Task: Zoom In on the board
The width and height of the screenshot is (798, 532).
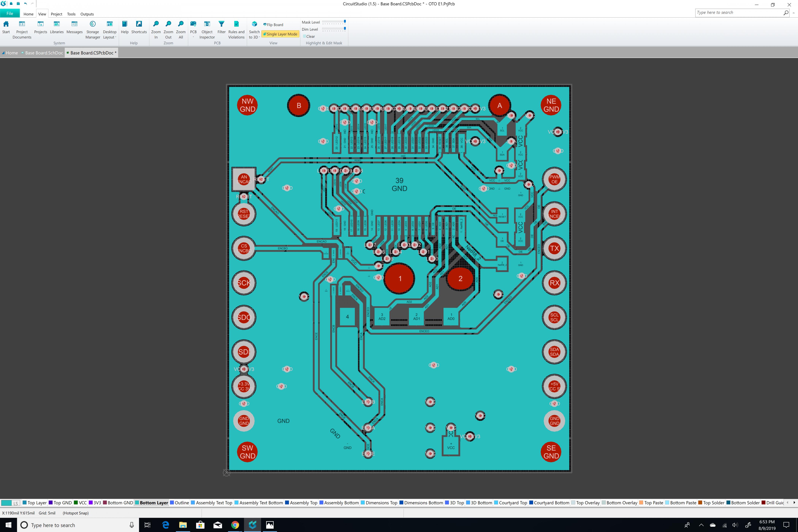Action: pos(156,30)
